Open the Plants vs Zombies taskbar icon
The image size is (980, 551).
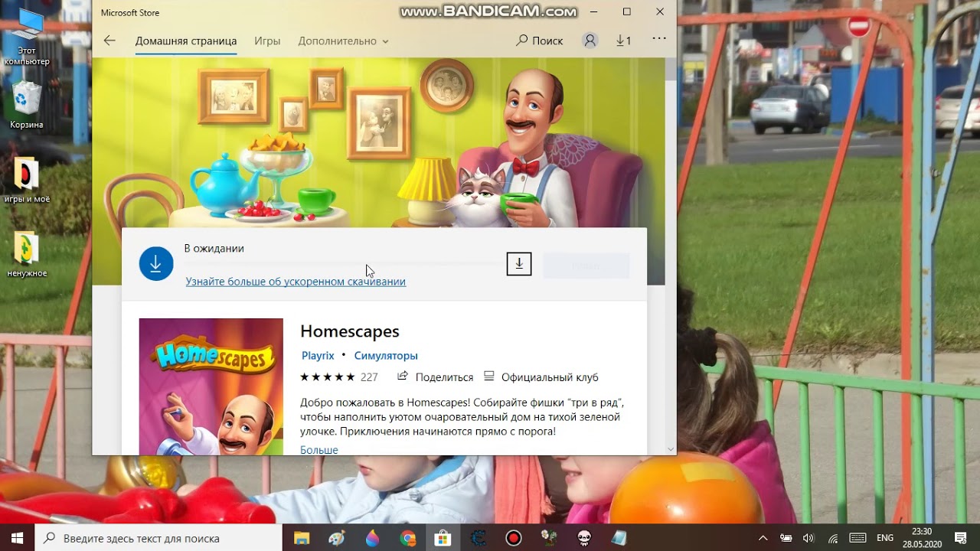pos(548,538)
